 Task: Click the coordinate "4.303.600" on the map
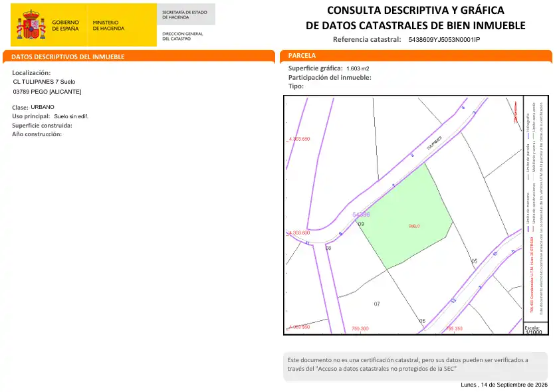[299, 233]
